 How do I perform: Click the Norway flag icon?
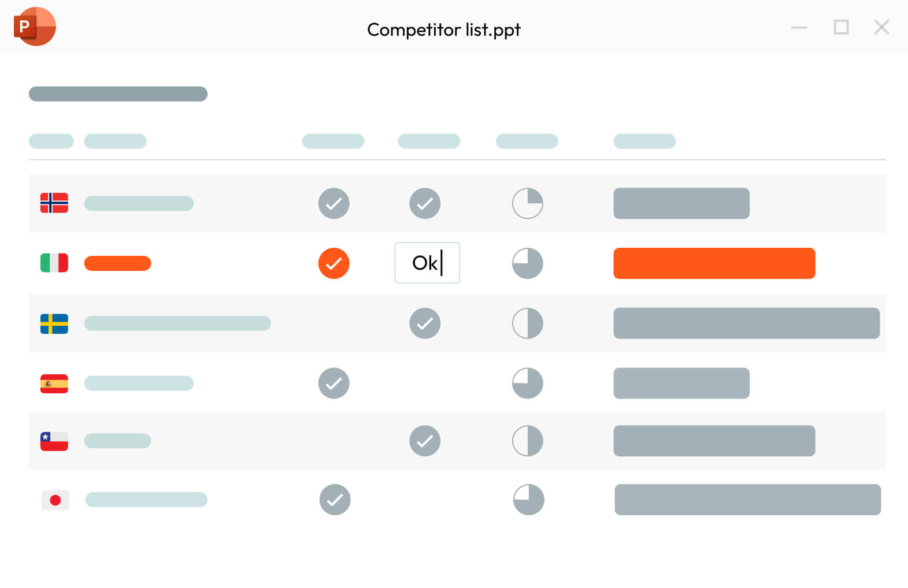pyautogui.click(x=54, y=203)
